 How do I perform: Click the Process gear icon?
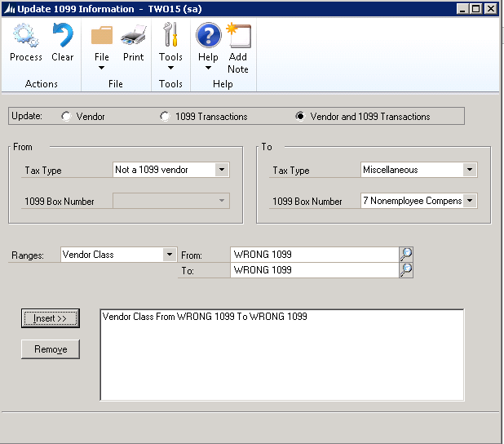(26, 36)
